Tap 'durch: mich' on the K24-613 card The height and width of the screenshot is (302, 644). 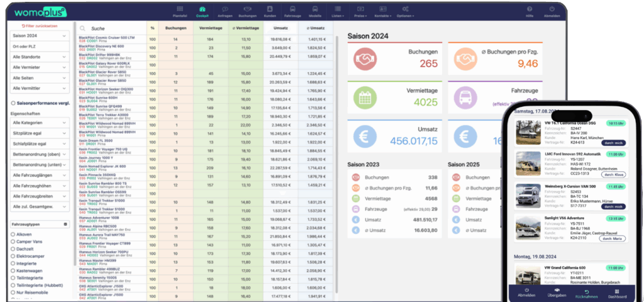(613, 143)
